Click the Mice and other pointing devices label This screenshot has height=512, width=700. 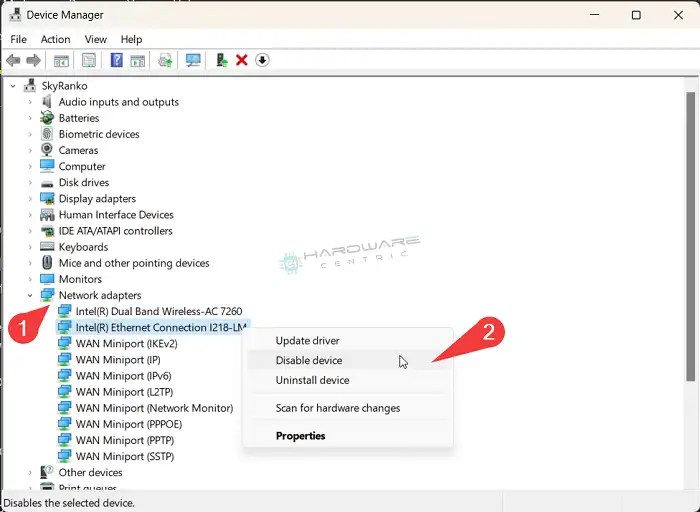click(x=134, y=263)
